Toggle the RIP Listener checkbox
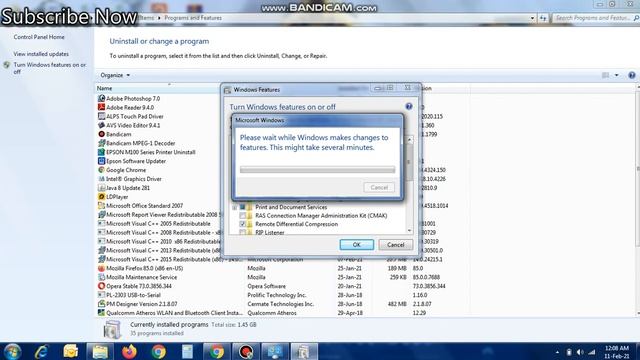 [242, 232]
